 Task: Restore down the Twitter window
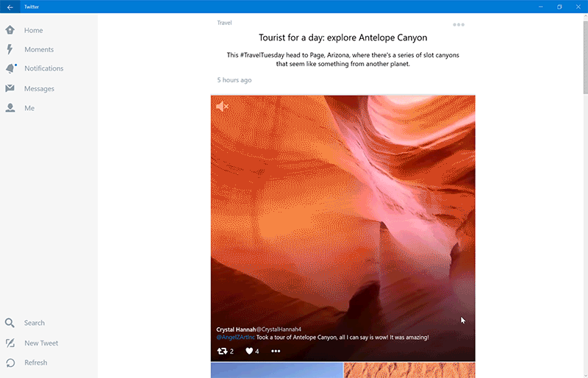click(559, 7)
